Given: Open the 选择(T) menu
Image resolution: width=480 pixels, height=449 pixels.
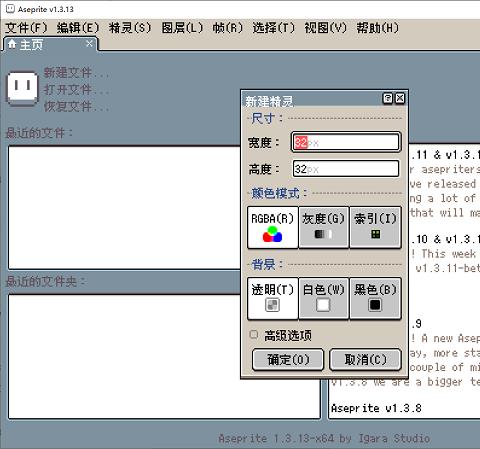Looking at the screenshot, I should [274, 28].
